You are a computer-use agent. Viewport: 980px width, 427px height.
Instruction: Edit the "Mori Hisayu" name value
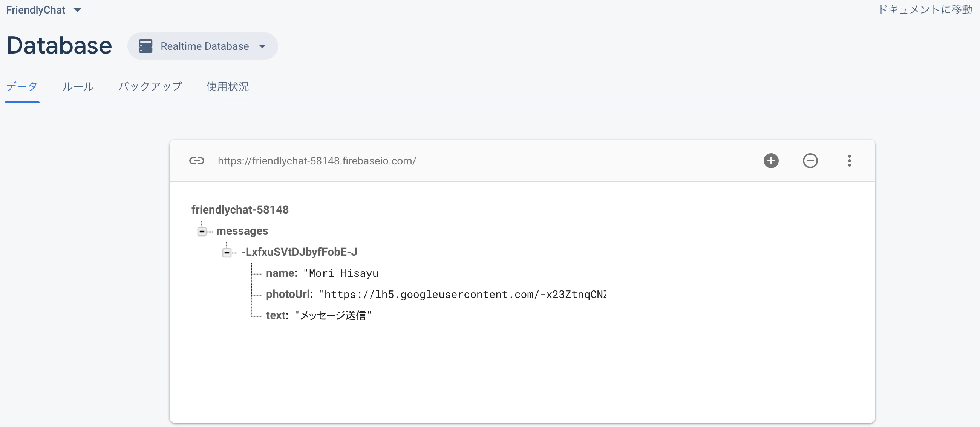click(x=341, y=273)
